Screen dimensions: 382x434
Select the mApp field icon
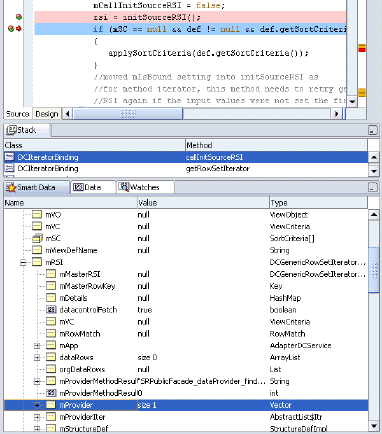click(x=51, y=345)
